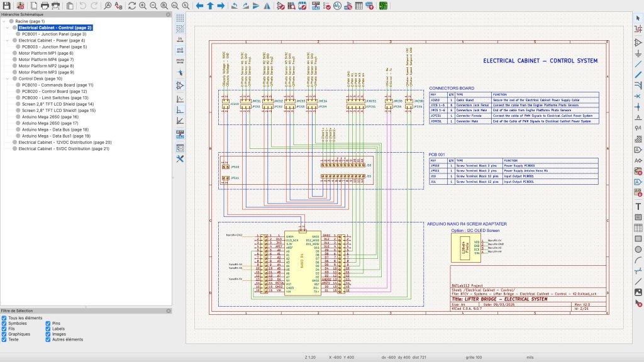Collapse Electrical Cabinet - Power (page 4)
Viewport: 644px width, 362px height.
[8, 40]
